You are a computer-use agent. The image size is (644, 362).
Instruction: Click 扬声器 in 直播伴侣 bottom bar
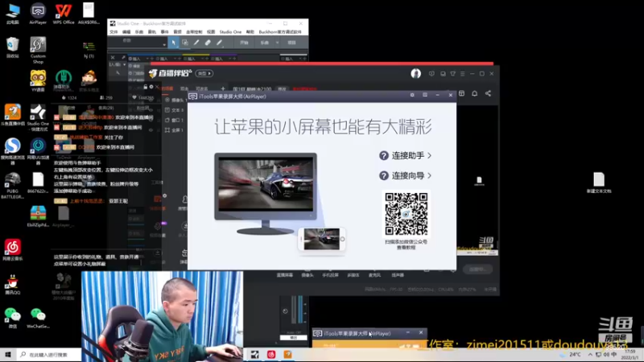[x=398, y=275]
